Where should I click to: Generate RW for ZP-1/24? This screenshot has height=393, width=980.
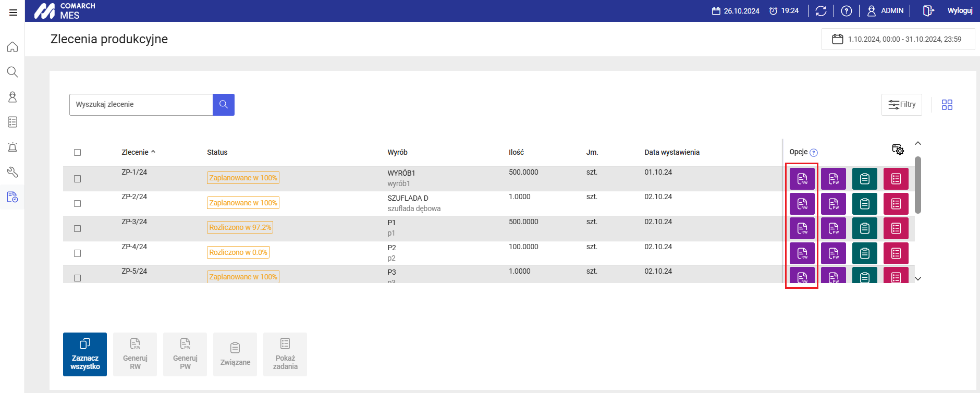tap(802, 179)
